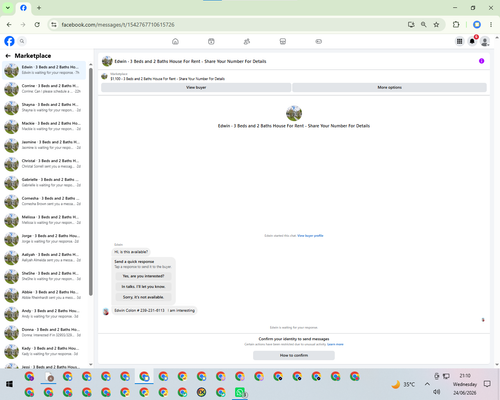This screenshot has height=400, width=500.
Task: Open the Facebook home logo
Action: [x=9, y=41]
